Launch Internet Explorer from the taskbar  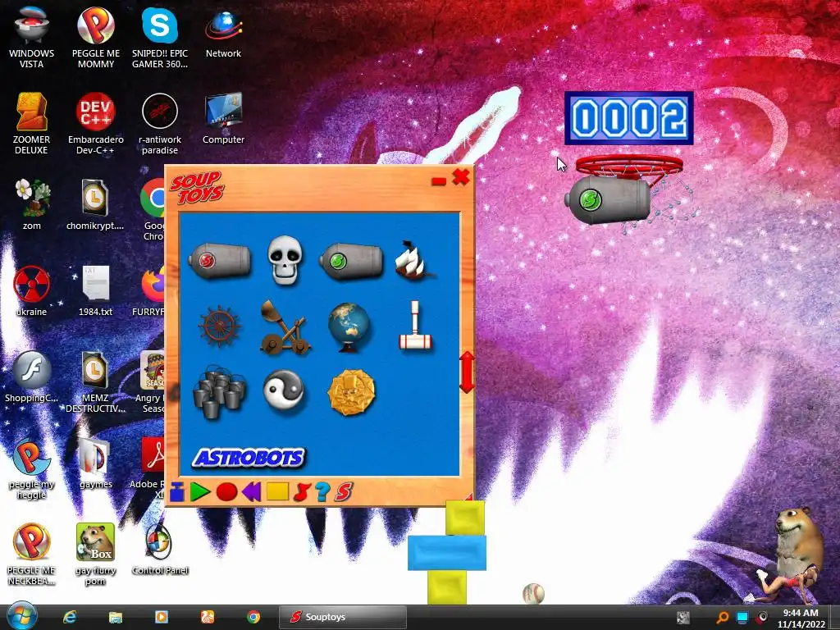point(70,617)
